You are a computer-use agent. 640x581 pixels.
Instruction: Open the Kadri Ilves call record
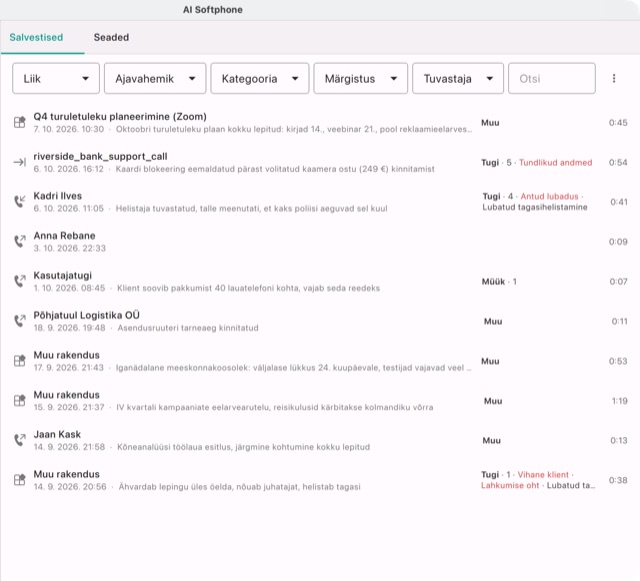click(320, 202)
